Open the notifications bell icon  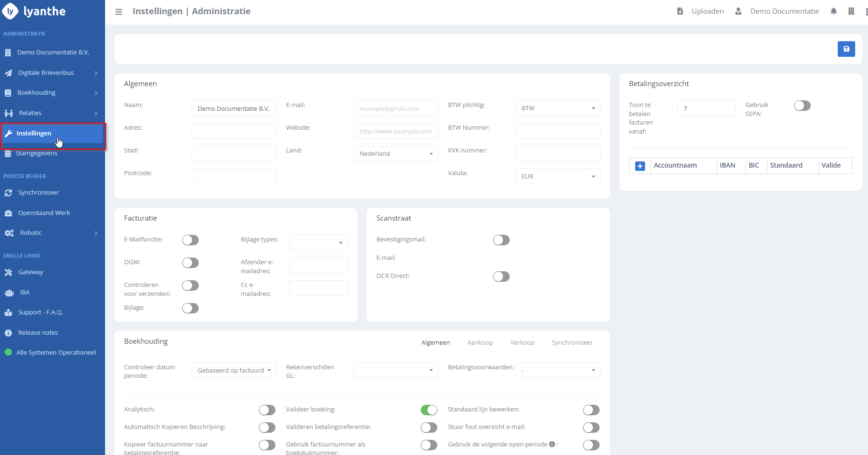click(x=833, y=11)
